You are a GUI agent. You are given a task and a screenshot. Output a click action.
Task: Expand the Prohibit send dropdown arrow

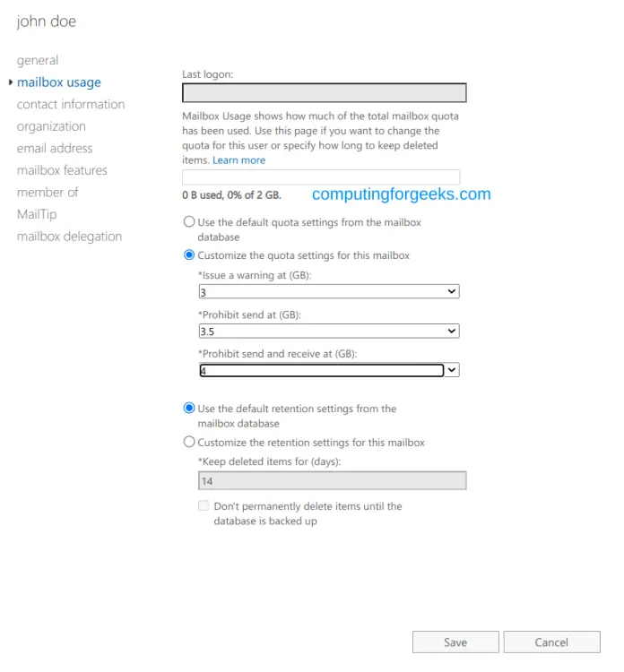[x=452, y=331]
